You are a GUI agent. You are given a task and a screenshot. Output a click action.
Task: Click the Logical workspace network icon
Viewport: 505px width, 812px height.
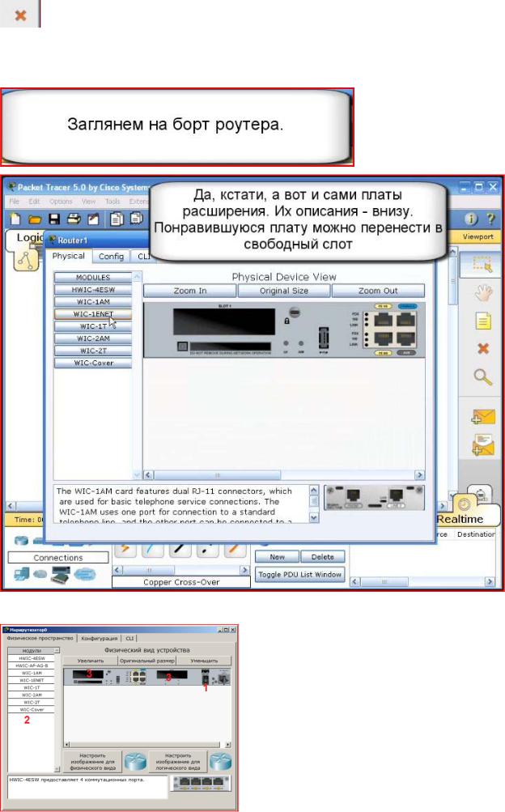25,259
